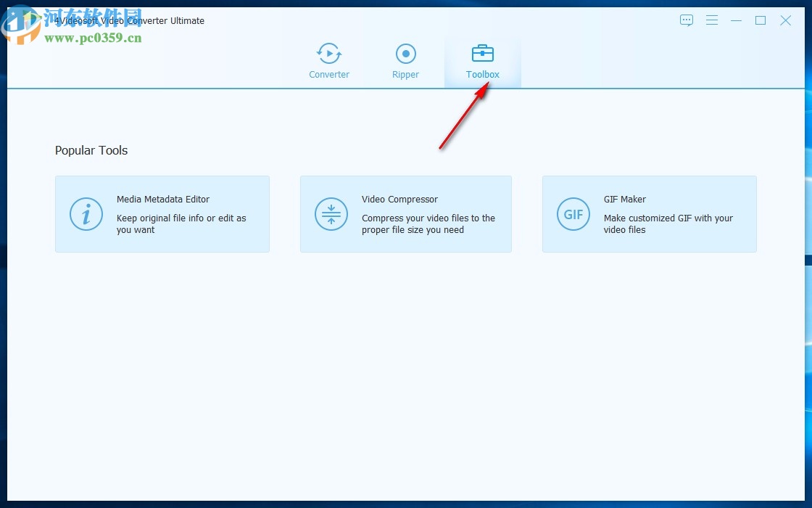812x508 pixels.
Task: Minimize the Video Converter Ultimate window
Action: [x=736, y=21]
